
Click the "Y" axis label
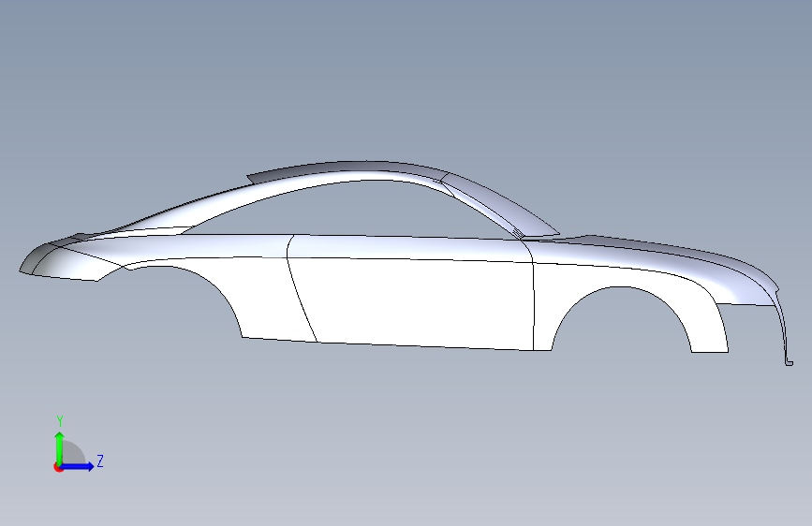point(60,421)
